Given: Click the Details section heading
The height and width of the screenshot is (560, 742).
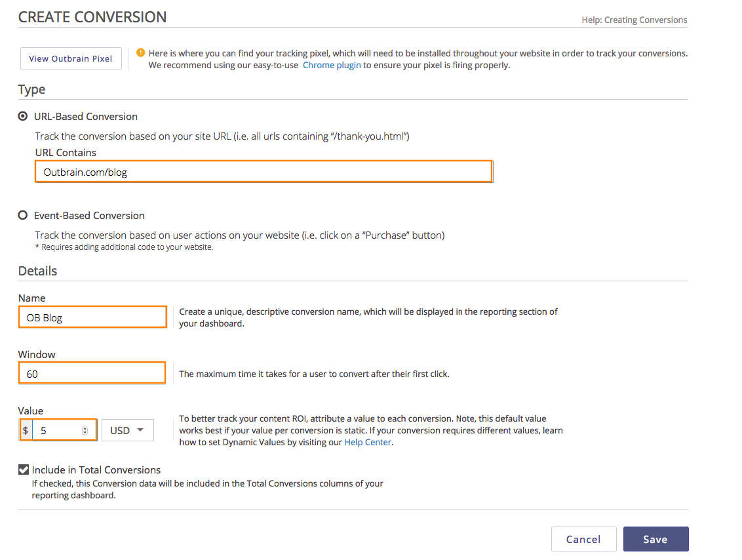Looking at the screenshot, I should coord(37,271).
